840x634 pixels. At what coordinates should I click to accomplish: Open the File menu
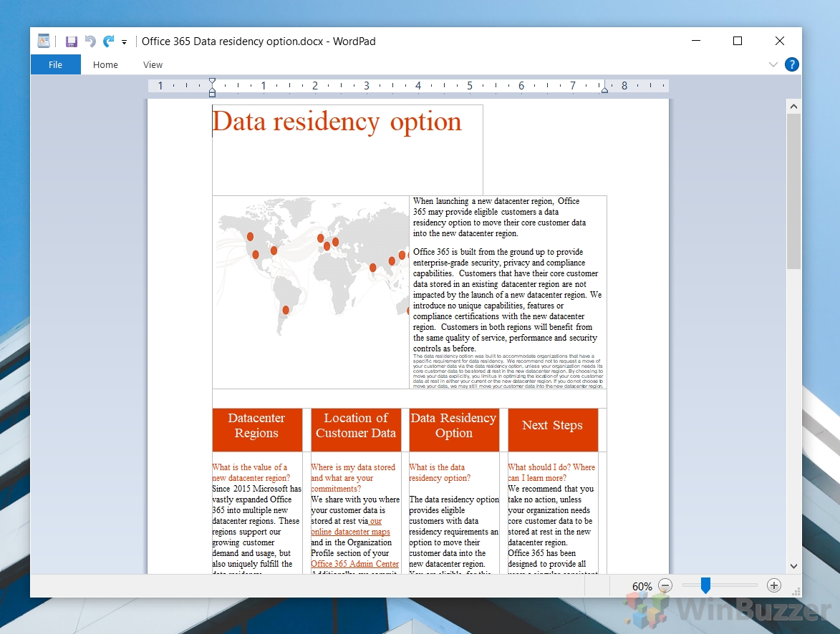click(x=55, y=64)
